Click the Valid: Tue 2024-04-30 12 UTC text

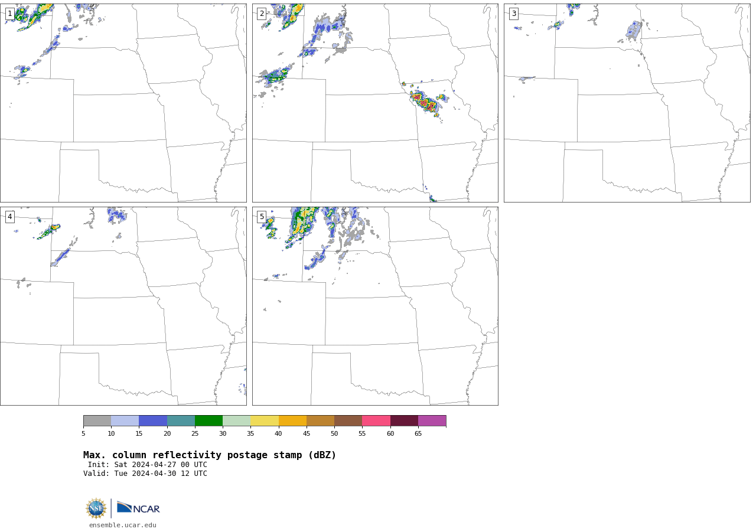tap(145, 474)
